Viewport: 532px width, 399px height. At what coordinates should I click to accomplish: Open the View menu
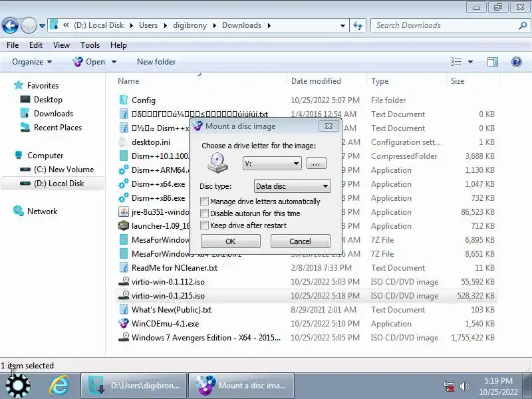pyautogui.click(x=61, y=45)
